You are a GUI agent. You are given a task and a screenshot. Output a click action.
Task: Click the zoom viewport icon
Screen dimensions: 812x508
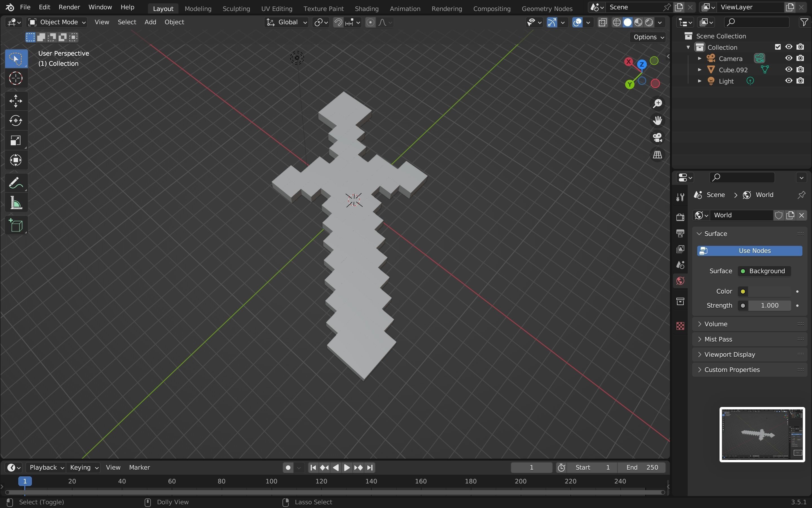pyautogui.click(x=657, y=104)
